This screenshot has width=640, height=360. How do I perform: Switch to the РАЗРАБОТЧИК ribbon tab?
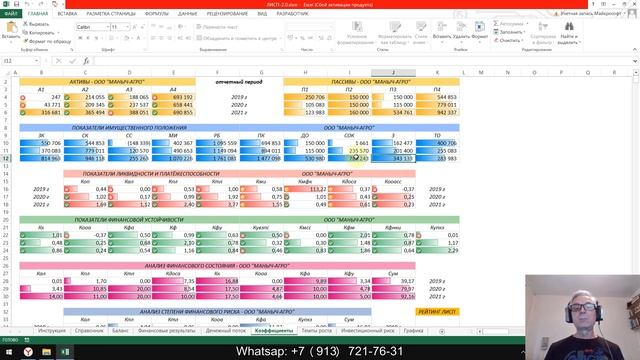(x=292, y=13)
